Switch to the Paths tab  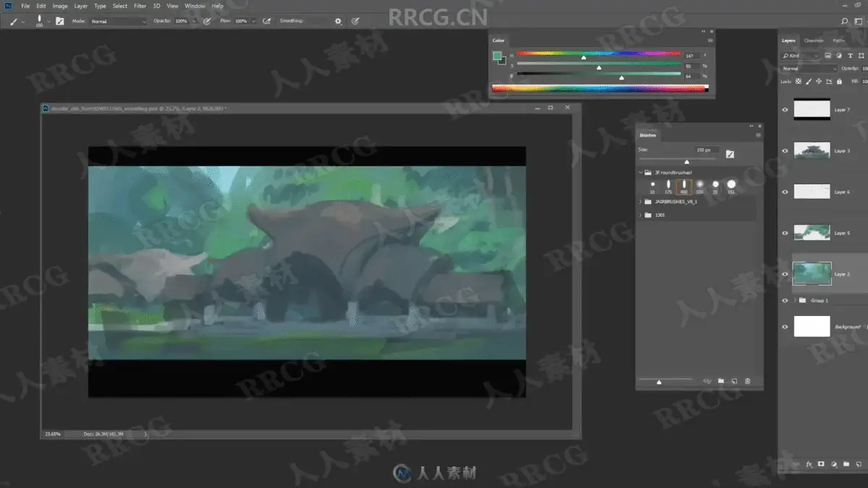pyautogui.click(x=838, y=40)
